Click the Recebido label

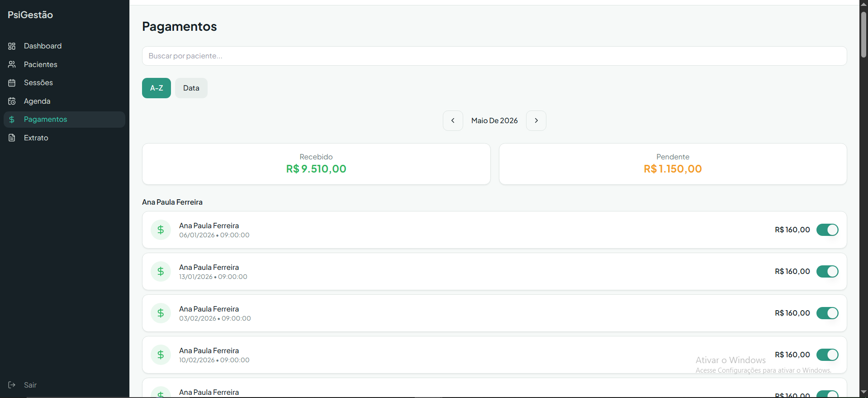tap(316, 157)
